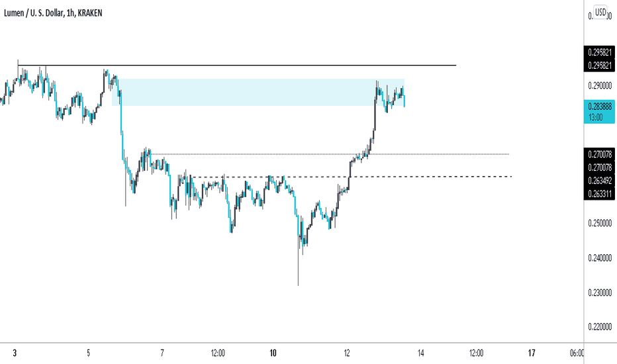
Task: Click the 0.263311 price label
Action: (600, 194)
